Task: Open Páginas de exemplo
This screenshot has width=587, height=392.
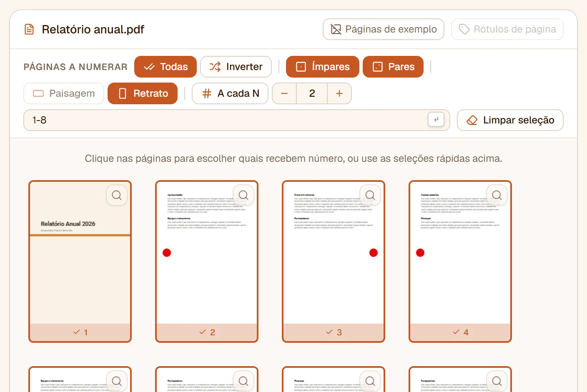Action: 384,29
